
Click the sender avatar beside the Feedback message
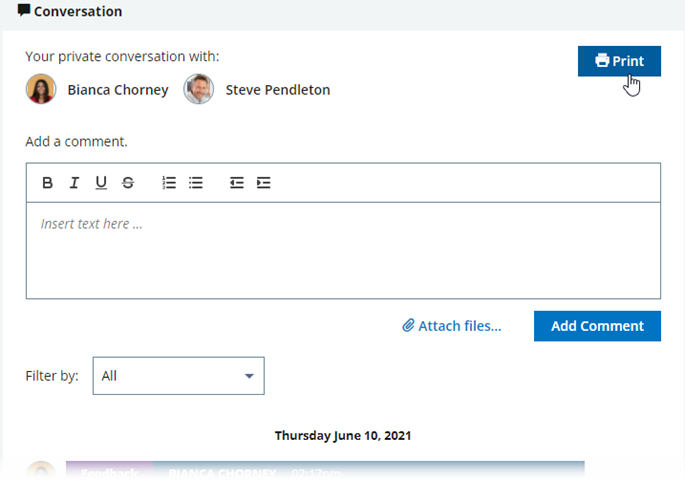41,472
